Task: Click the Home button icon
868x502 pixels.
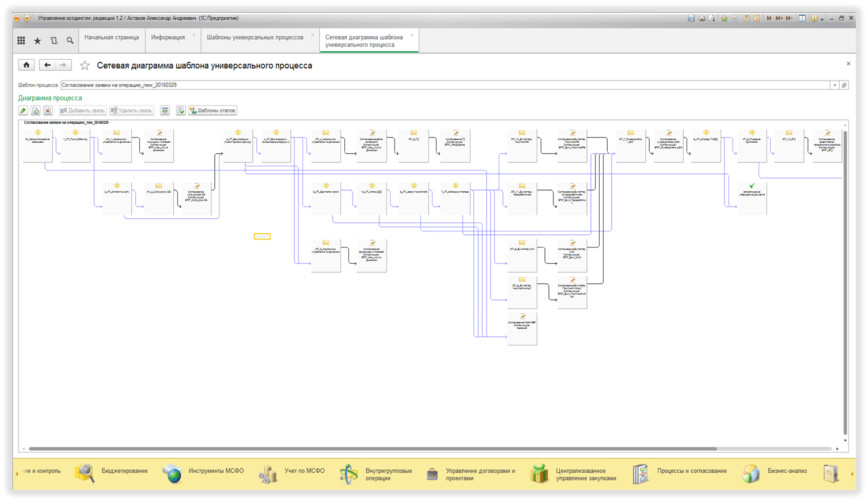Action: [26, 65]
